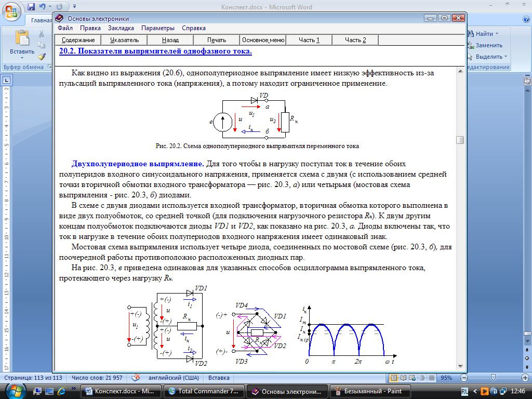The image size is (532, 399).
Task: Click Word select browse object button
Action: [527, 358]
